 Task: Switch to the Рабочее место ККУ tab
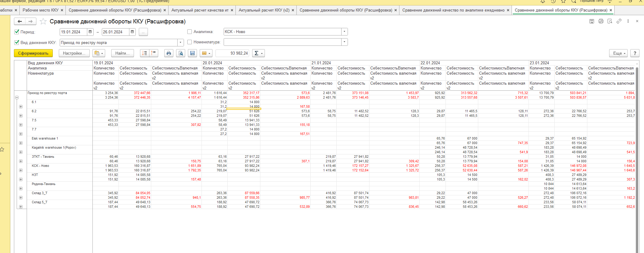point(41,10)
